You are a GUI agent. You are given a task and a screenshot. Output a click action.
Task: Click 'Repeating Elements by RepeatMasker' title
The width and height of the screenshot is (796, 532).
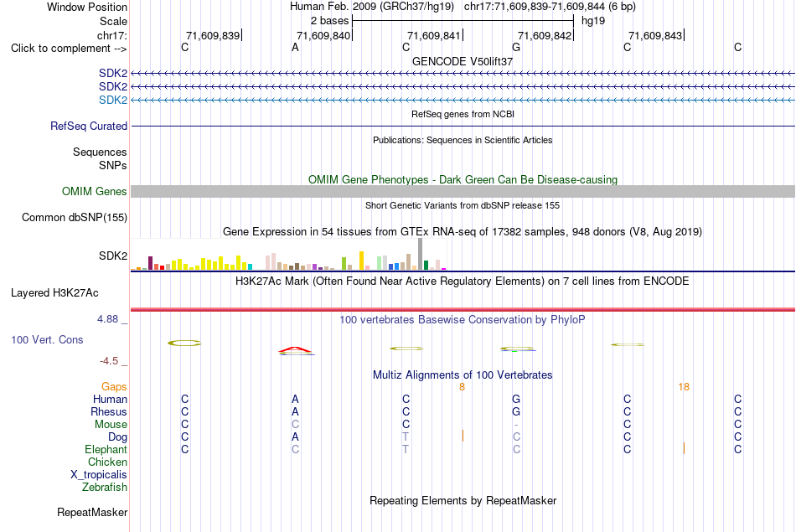[x=463, y=501]
